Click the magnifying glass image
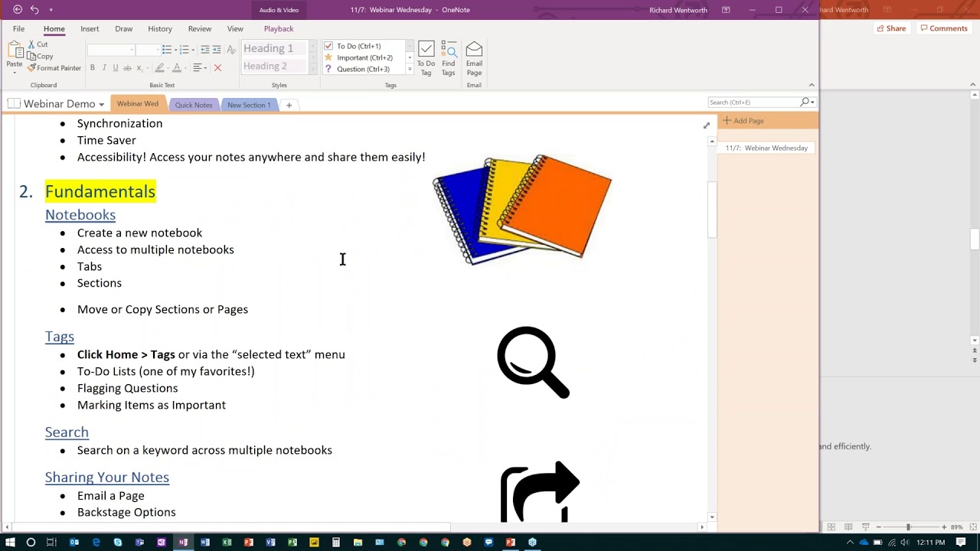 pyautogui.click(x=534, y=362)
